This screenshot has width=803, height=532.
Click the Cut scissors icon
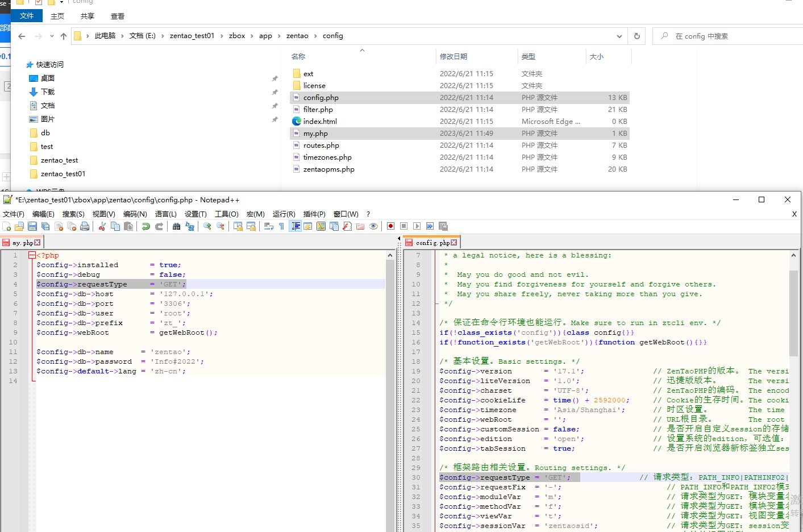coord(102,226)
